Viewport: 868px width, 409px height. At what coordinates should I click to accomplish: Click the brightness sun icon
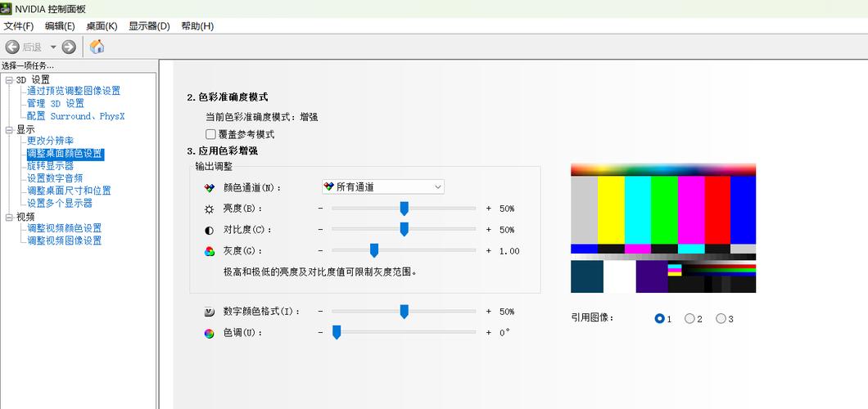coord(209,209)
